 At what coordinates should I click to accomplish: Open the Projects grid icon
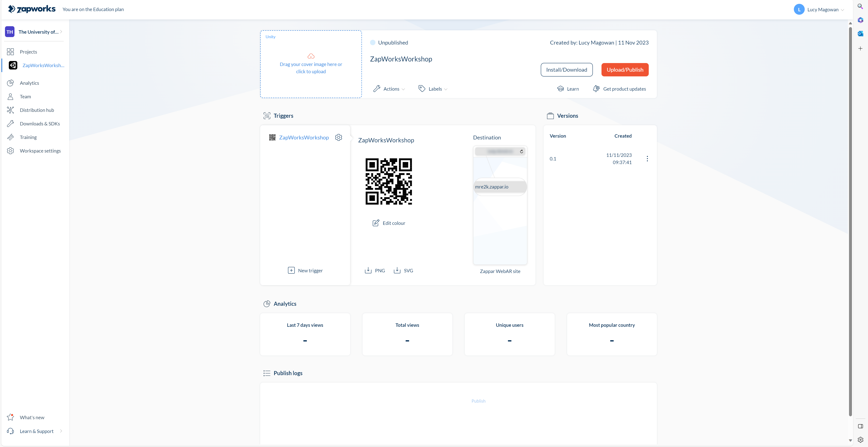[10, 52]
